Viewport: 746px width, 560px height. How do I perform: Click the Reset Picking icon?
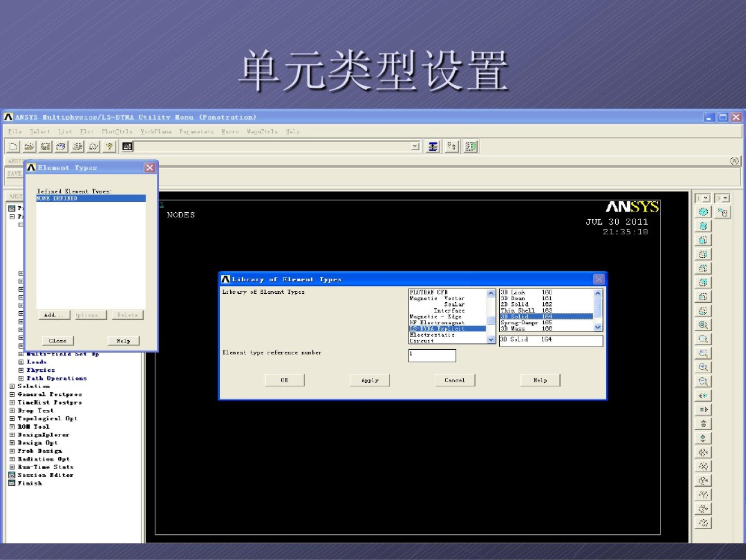tap(451, 146)
